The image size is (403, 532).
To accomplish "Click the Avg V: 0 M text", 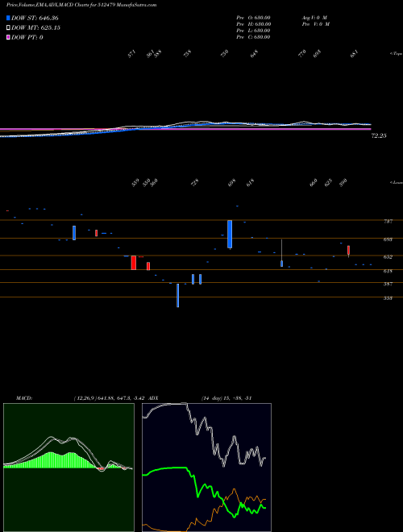I will point(314,18).
